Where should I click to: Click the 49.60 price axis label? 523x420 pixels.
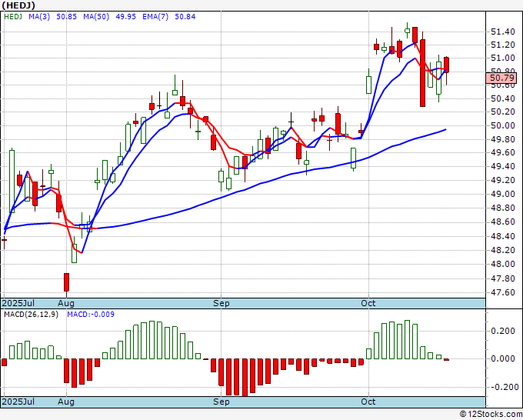point(503,152)
